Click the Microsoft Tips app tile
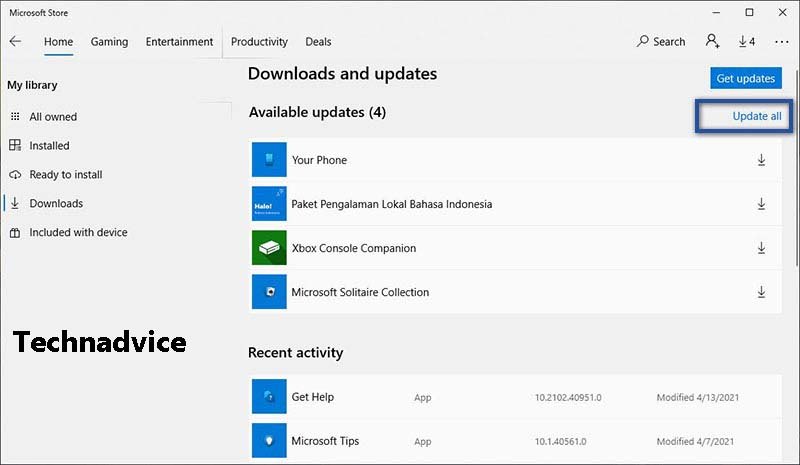The image size is (800, 465). (269, 440)
